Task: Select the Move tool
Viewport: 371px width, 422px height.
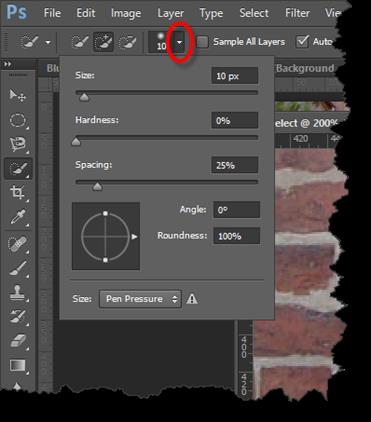Action: tap(18, 96)
